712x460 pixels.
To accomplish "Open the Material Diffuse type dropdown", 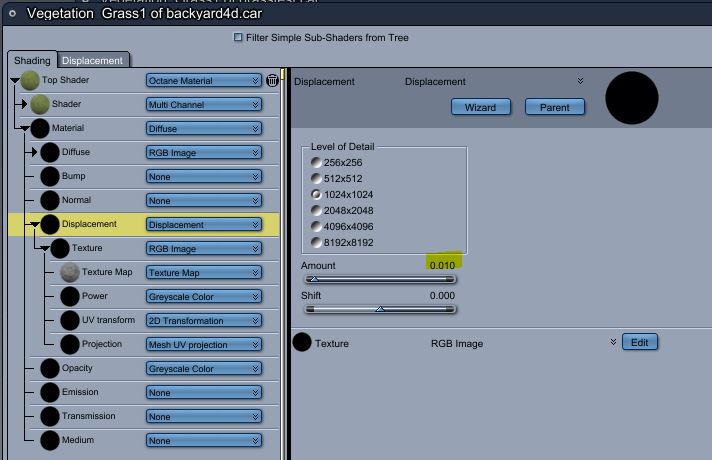I will coord(204,129).
